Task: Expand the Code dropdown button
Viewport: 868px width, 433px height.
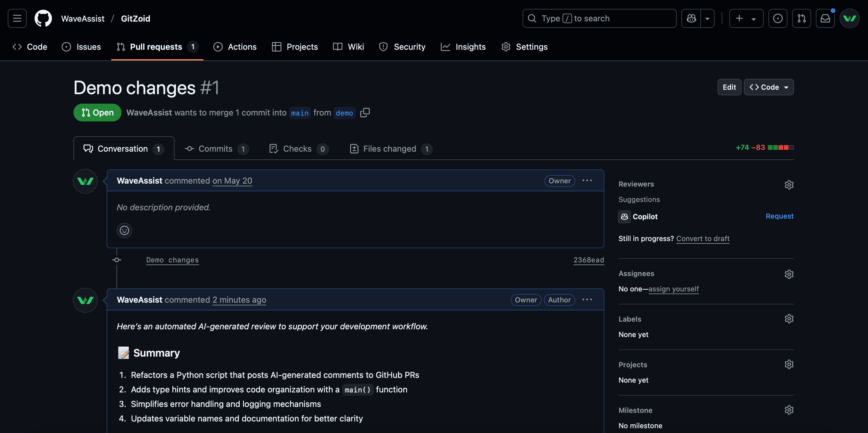Action: pos(768,87)
